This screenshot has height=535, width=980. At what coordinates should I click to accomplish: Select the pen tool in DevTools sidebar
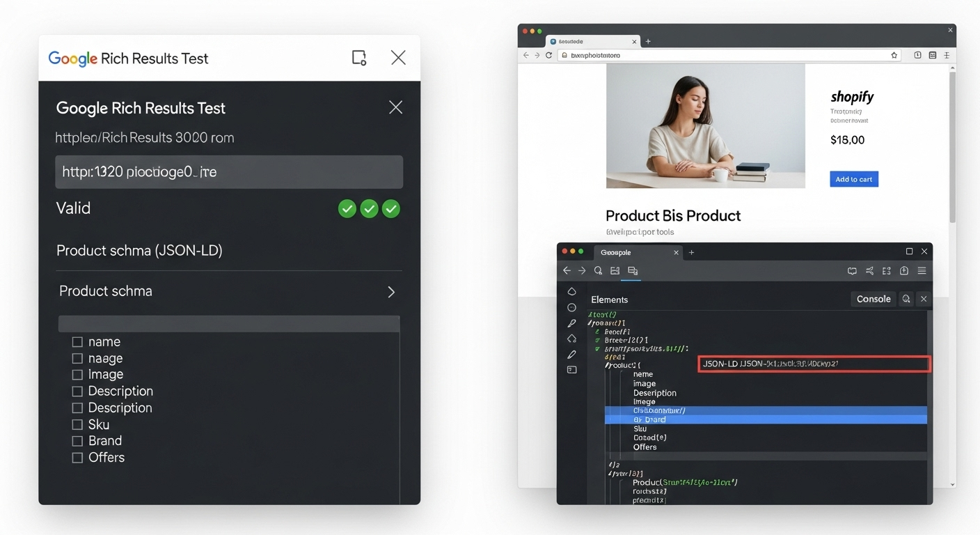pyautogui.click(x=571, y=355)
